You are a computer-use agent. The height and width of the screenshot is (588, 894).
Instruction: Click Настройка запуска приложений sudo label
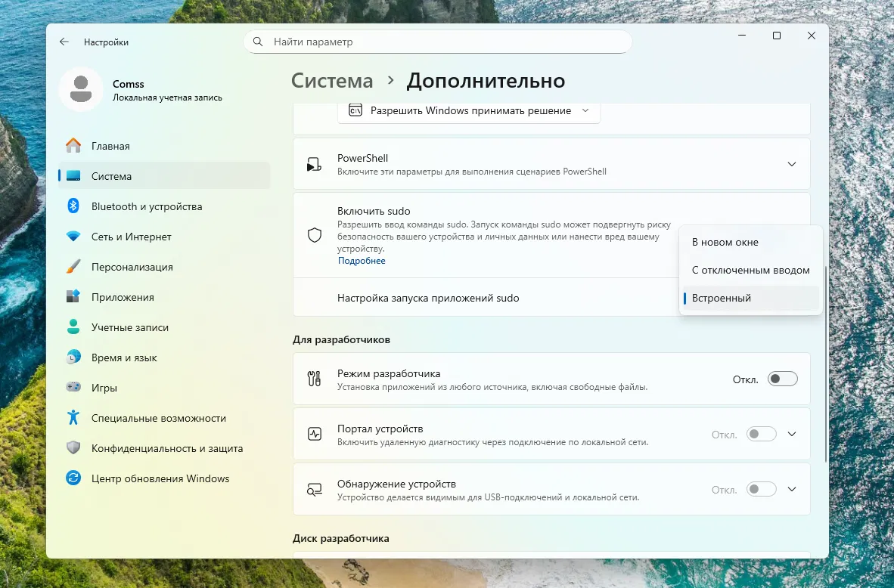(x=428, y=298)
